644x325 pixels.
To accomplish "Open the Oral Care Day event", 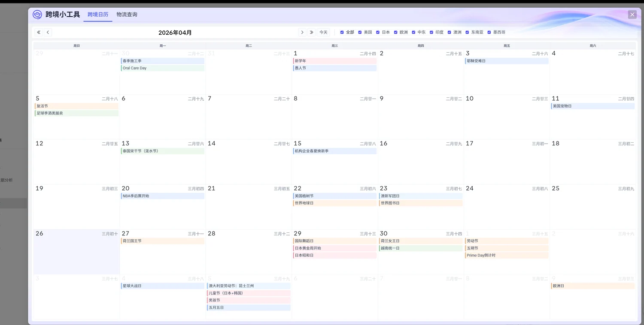I will (x=163, y=68).
